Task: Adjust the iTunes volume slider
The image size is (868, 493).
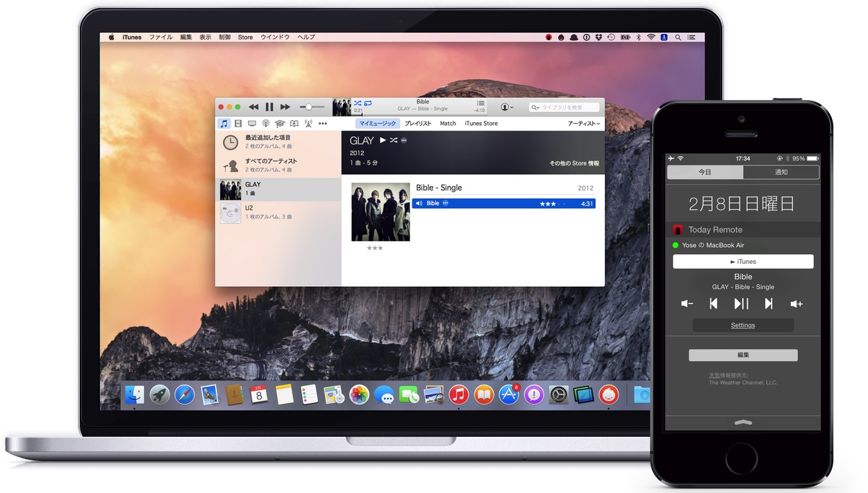Action: (312, 107)
